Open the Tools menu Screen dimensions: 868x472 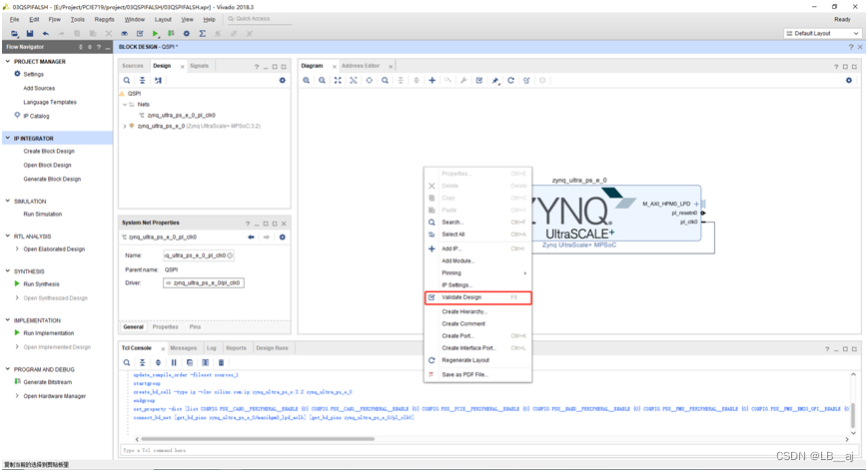pyautogui.click(x=78, y=19)
